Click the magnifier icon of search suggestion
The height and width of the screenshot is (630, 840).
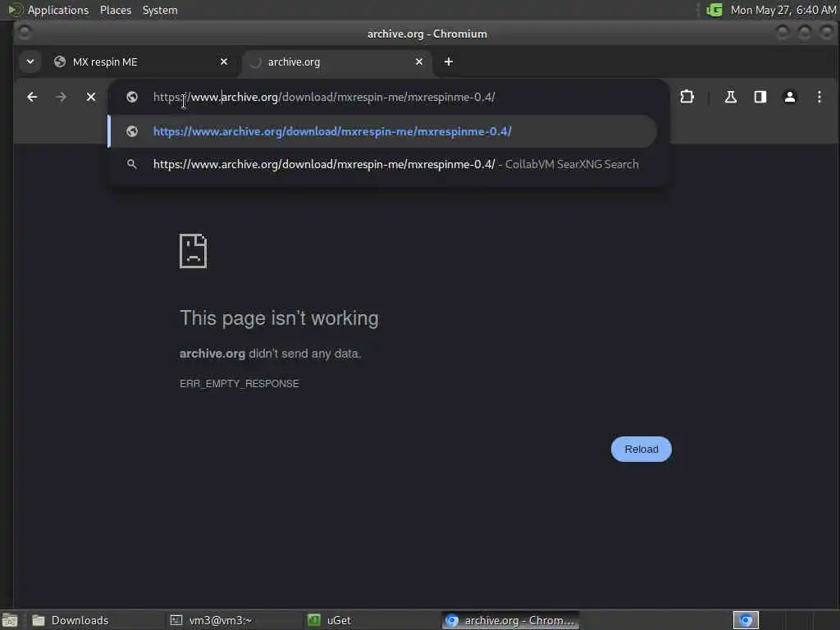(132, 164)
